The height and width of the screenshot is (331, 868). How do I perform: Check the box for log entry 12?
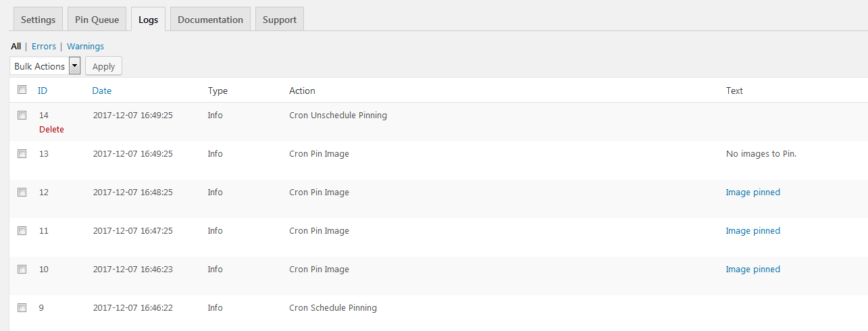pos(22,192)
